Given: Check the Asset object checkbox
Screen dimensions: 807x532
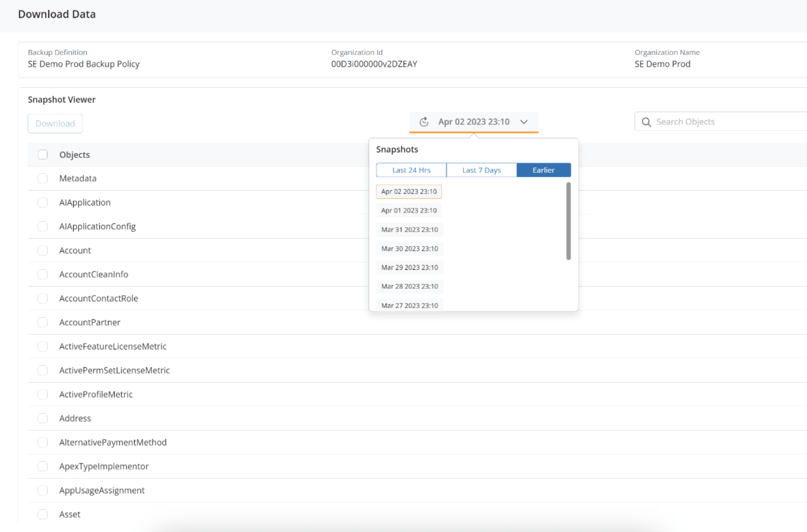Looking at the screenshot, I should (x=43, y=514).
